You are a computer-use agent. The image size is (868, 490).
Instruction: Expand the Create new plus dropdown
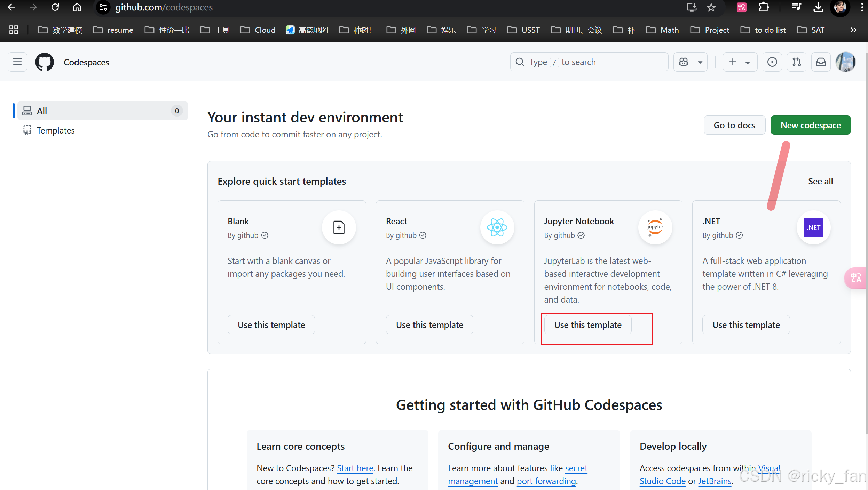click(740, 62)
